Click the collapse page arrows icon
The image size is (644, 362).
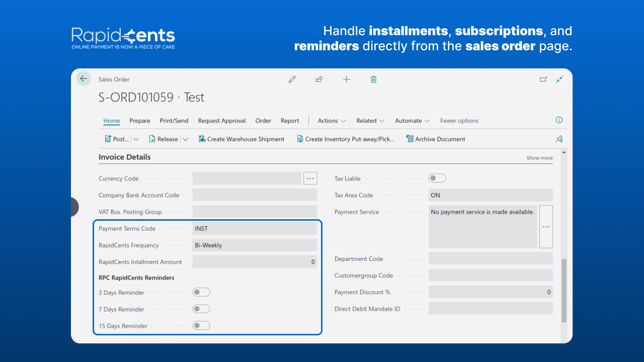tap(559, 79)
